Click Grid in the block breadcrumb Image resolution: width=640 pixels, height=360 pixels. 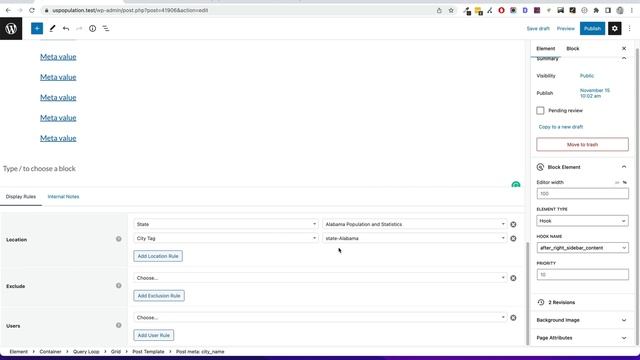[116, 351]
